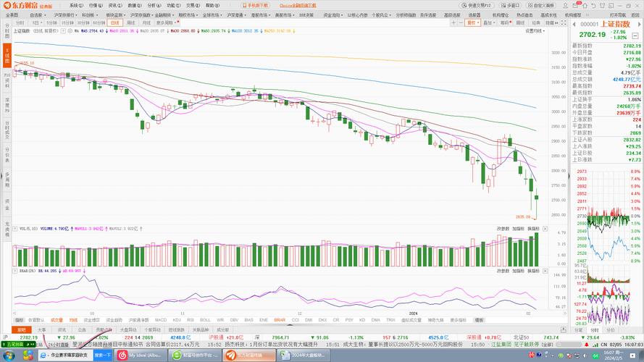Select the MACD indicator tab
644x362 pixels.
161,319
